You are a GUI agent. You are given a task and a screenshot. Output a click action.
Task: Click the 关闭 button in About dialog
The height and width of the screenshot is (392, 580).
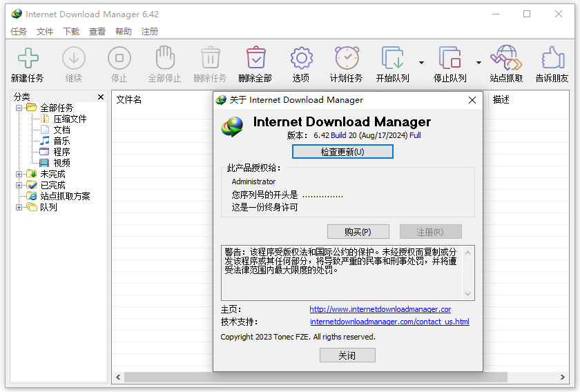coord(347,355)
